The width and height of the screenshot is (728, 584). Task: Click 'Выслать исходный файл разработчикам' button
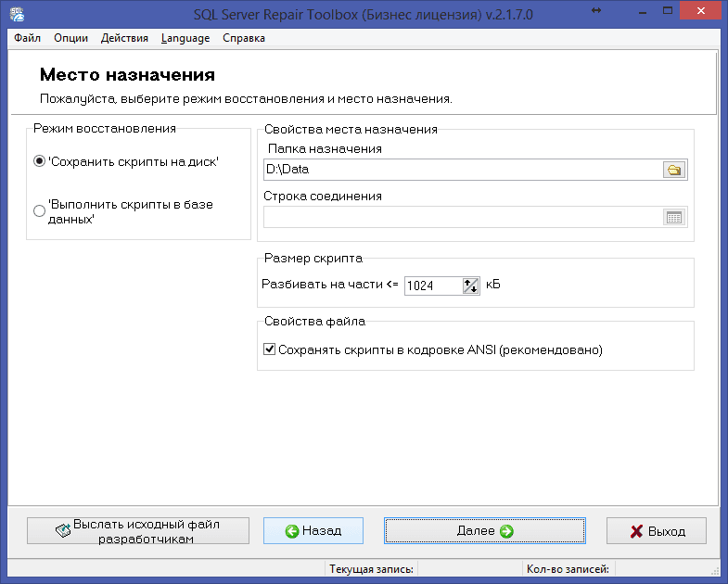coord(138,531)
